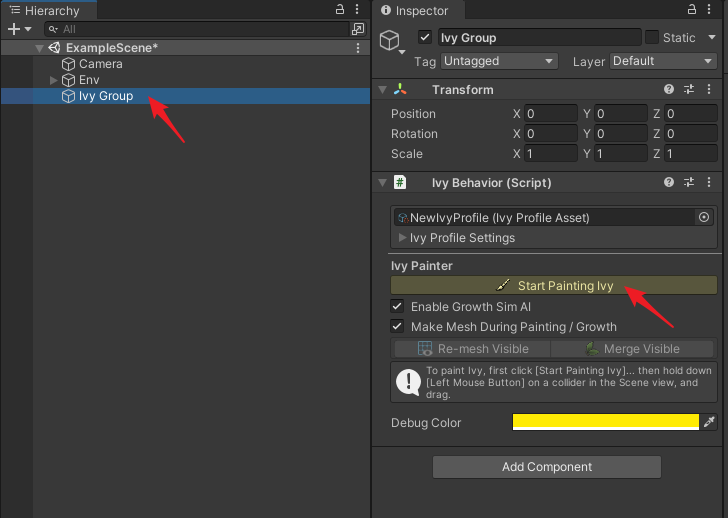
Task: Lock the Hierarchy panel
Action: tap(340, 9)
